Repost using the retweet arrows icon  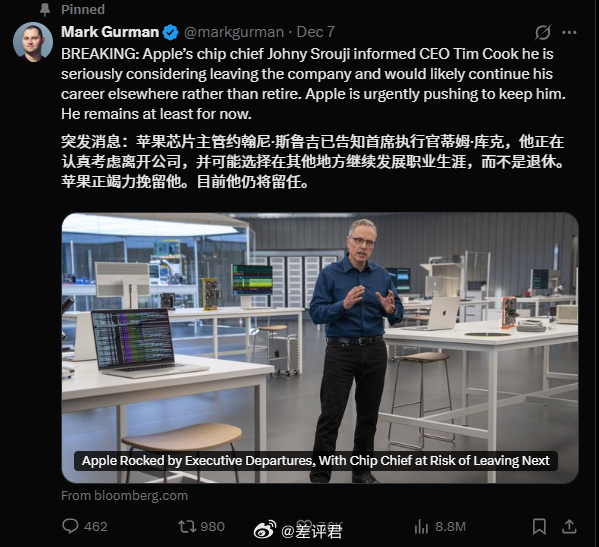(187, 526)
